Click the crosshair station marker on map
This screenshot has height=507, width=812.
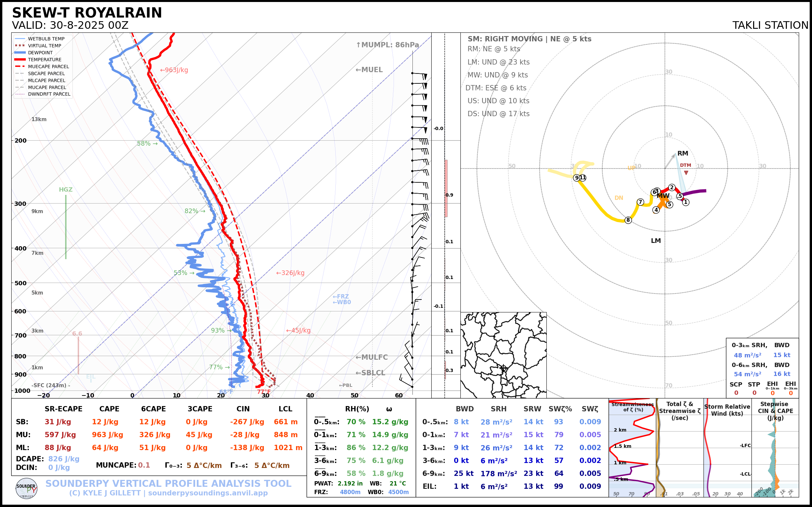(x=503, y=368)
